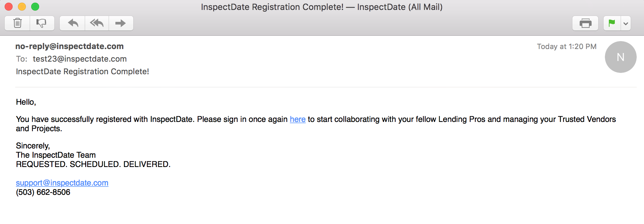
Task: Flag the message with green flag
Action: (612, 23)
